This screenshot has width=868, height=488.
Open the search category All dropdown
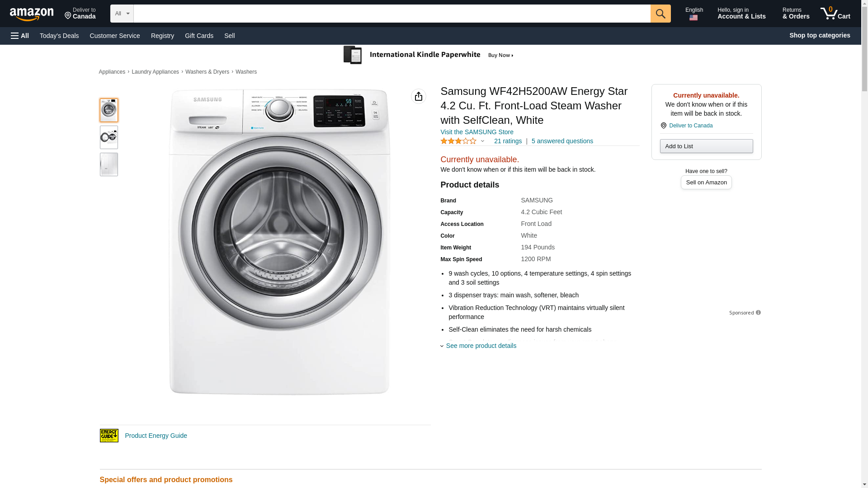(122, 14)
